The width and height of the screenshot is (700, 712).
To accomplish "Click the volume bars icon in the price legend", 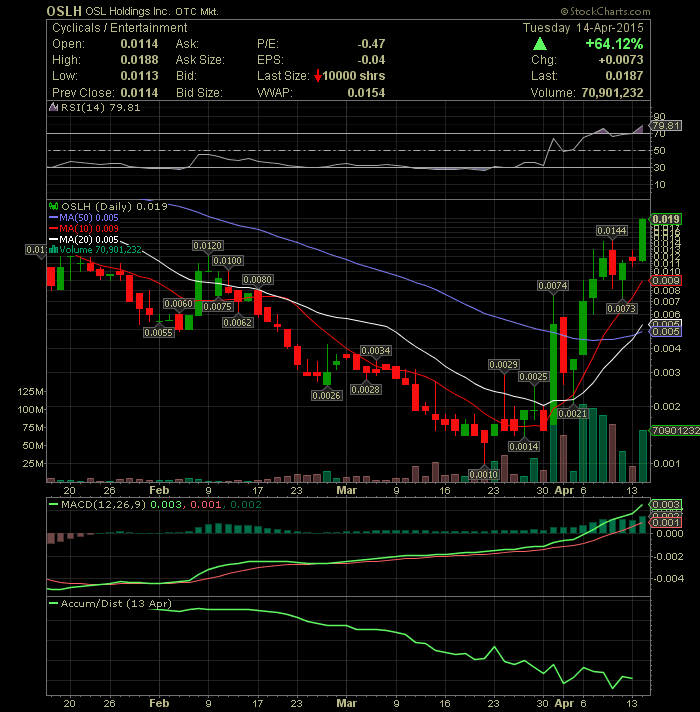I will point(54,250).
